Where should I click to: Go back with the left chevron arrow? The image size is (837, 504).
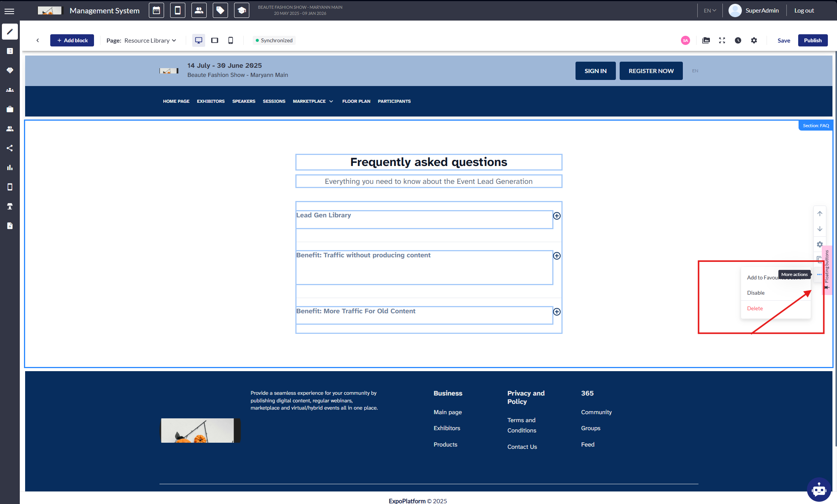[x=38, y=40]
